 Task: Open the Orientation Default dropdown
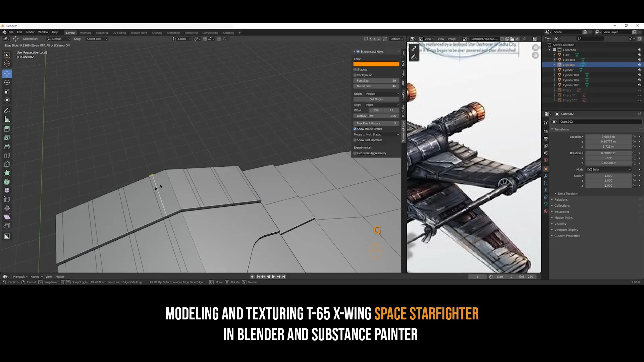[x=59, y=39]
